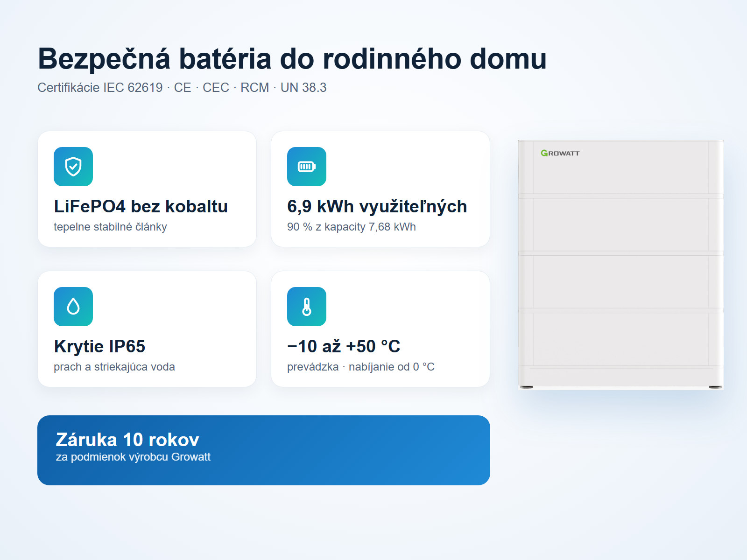Select the heading 'Bezpečná batéria do rodinného domu'
The image size is (747, 560).
292,59
